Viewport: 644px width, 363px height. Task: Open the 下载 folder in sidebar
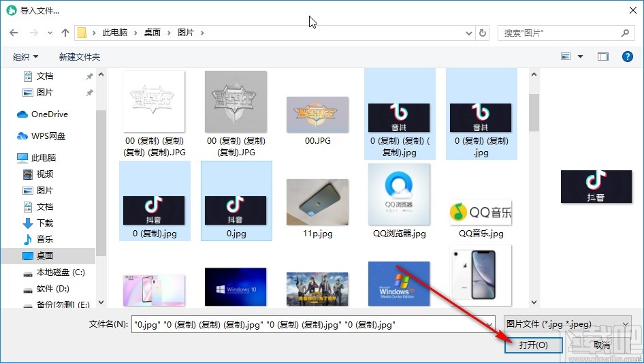(38, 223)
